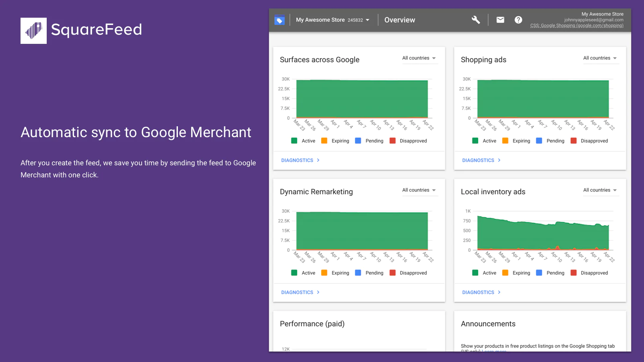The image size is (644, 362).
Task: Click the blue Merchant Center tag logo icon
Action: pos(279,19)
